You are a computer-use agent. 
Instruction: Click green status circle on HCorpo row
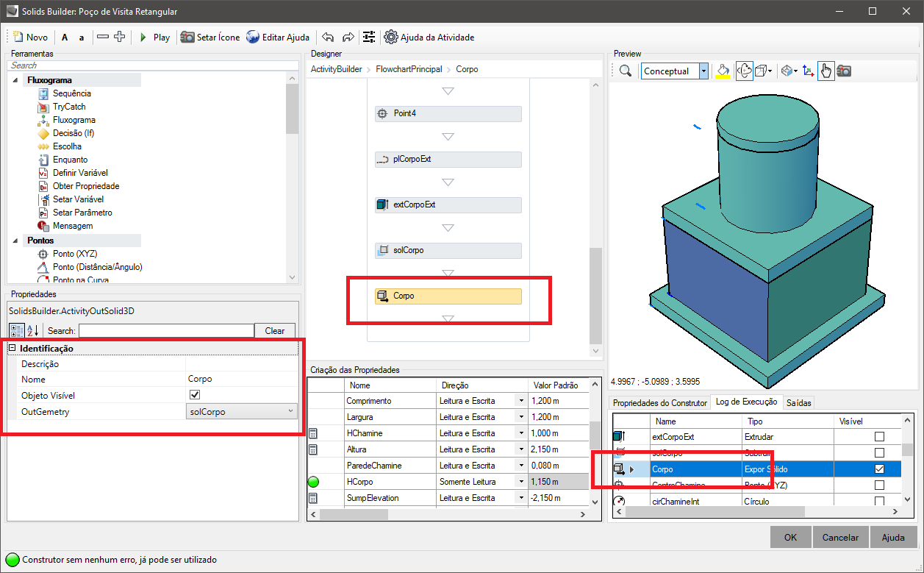pyautogui.click(x=314, y=482)
